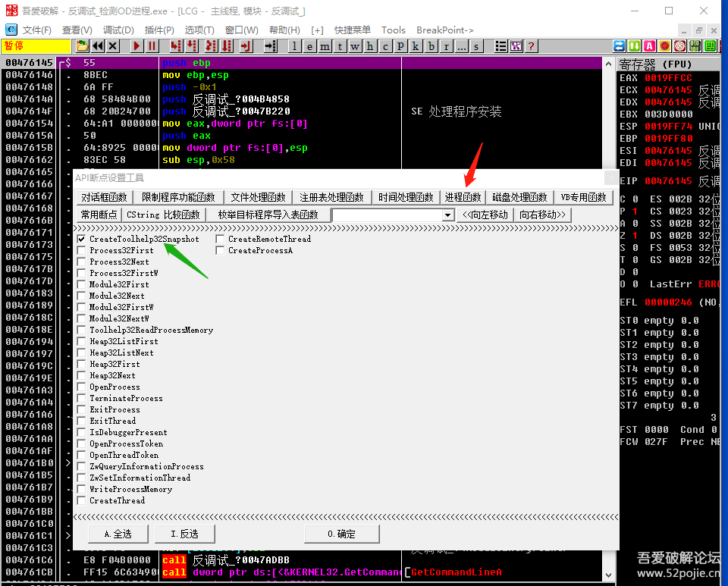728x586 pixels.
Task: Open the BreakPoint-> menu
Action: coord(444,30)
